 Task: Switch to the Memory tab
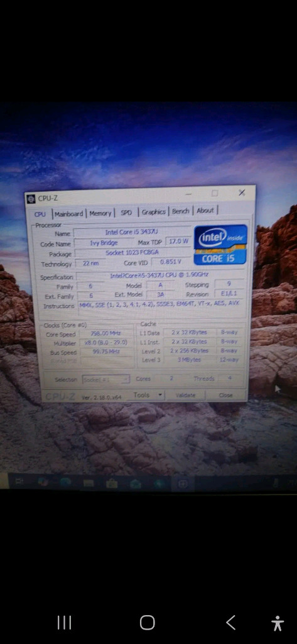point(100,213)
